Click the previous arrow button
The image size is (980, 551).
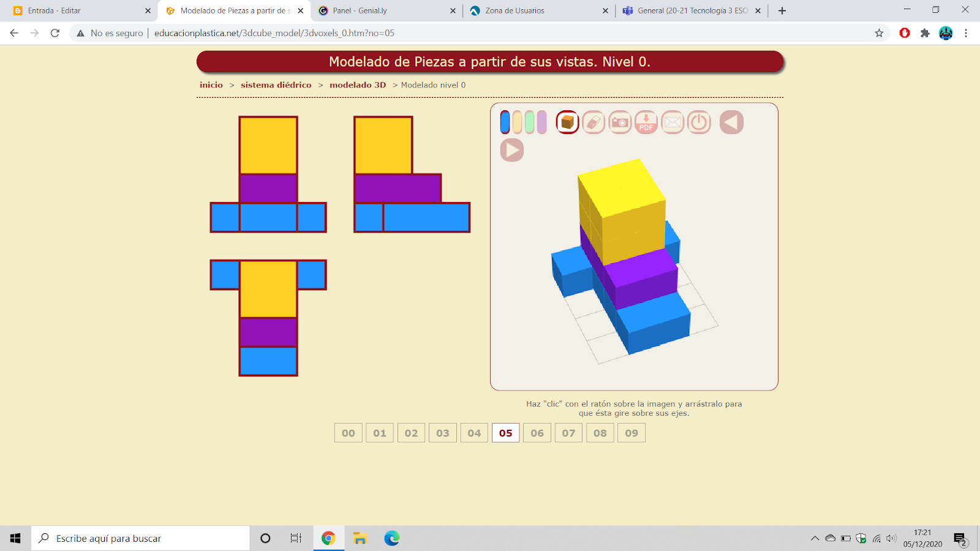[x=731, y=122]
